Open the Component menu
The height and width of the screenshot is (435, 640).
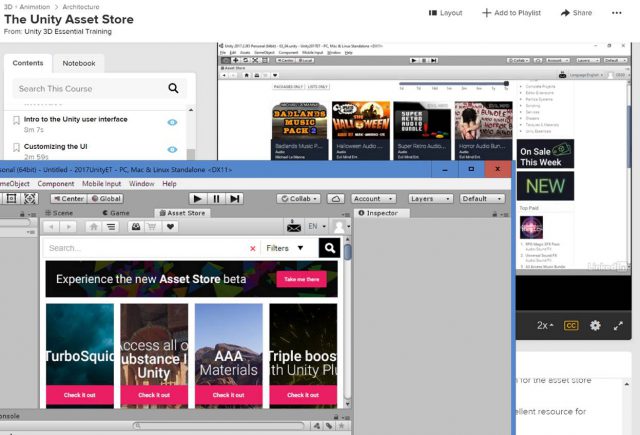tap(56, 184)
